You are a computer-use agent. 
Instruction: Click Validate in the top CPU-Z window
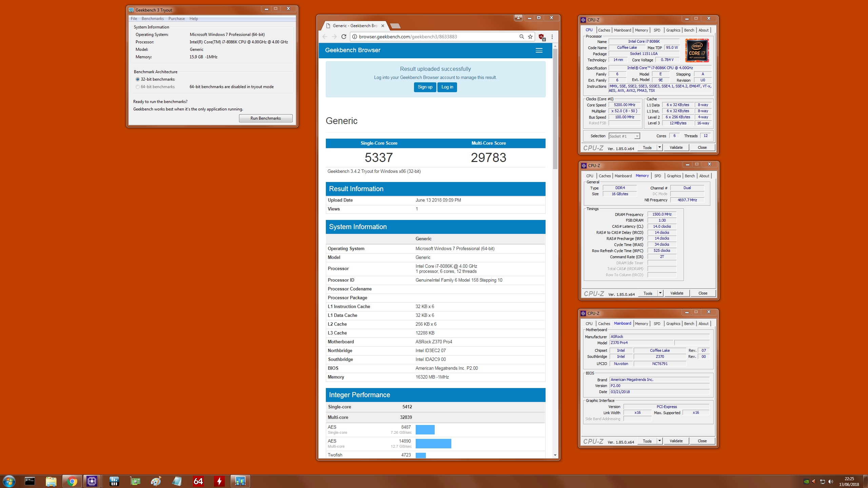tap(676, 147)
